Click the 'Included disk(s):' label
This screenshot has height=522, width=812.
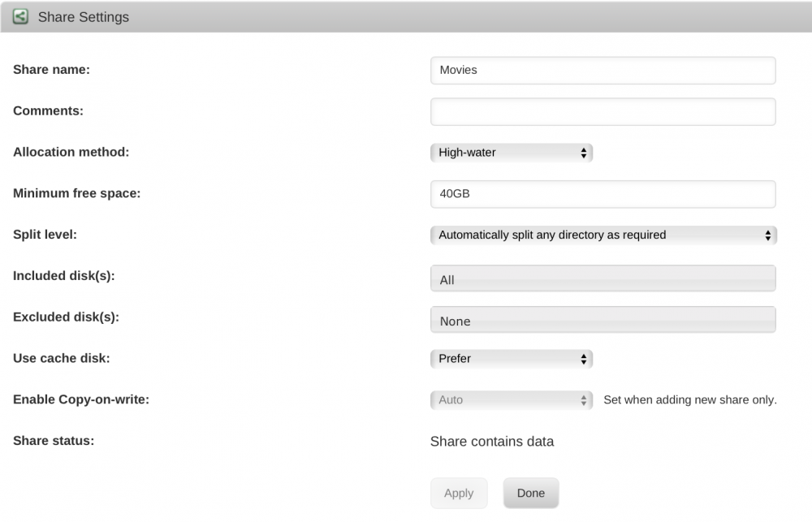(63, 275)
